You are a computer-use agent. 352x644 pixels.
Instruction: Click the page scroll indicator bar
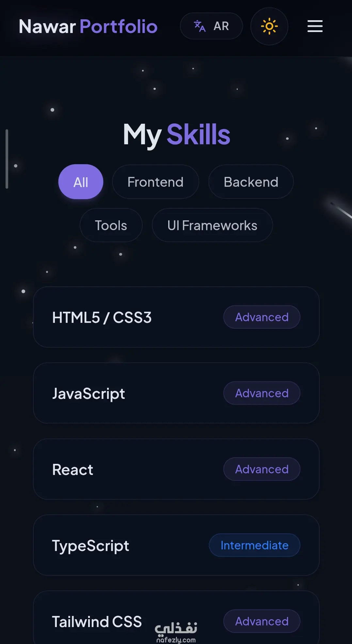[7, 159]
